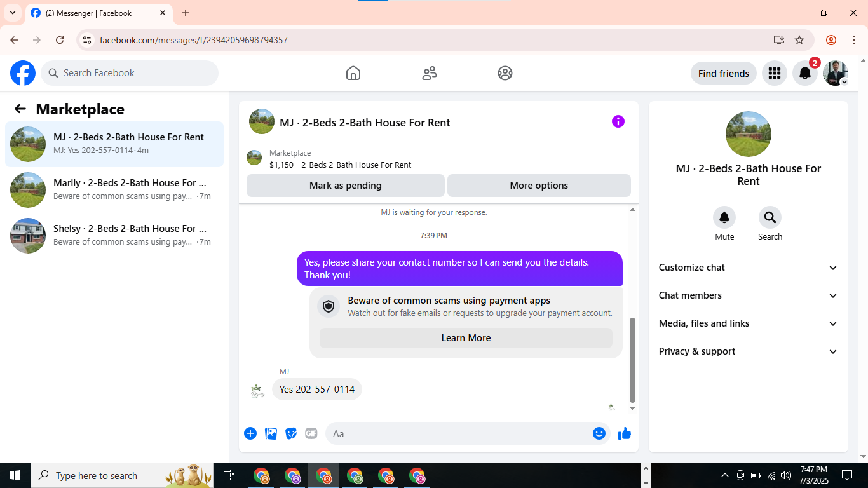Open $1,150 2-Beds 2-Bath listing link
The width and height of the screenshot is (868, 488).
tap(340, 165)
